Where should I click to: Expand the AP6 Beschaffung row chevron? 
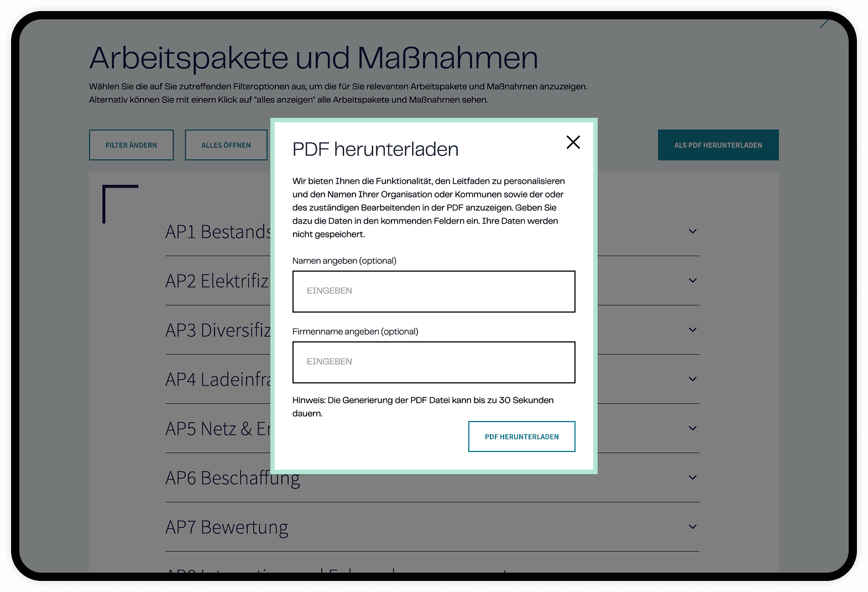tap(693, 477)
